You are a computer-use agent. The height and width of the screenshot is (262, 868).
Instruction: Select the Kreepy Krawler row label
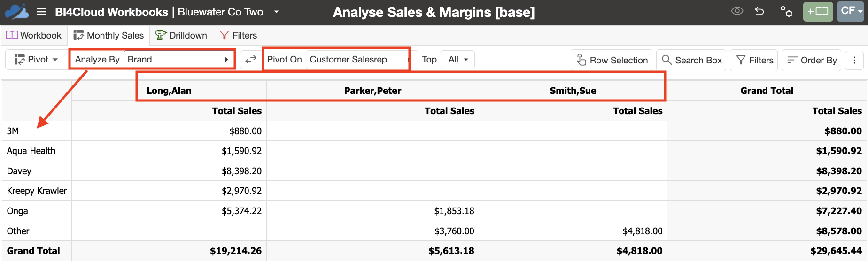[37, 191]
